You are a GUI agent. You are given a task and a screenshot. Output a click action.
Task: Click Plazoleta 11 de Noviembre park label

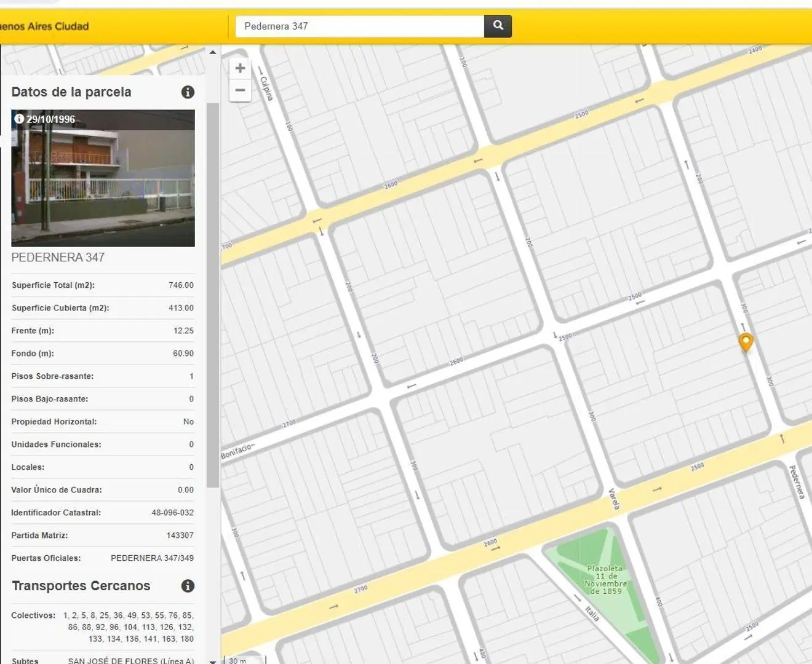605,580
